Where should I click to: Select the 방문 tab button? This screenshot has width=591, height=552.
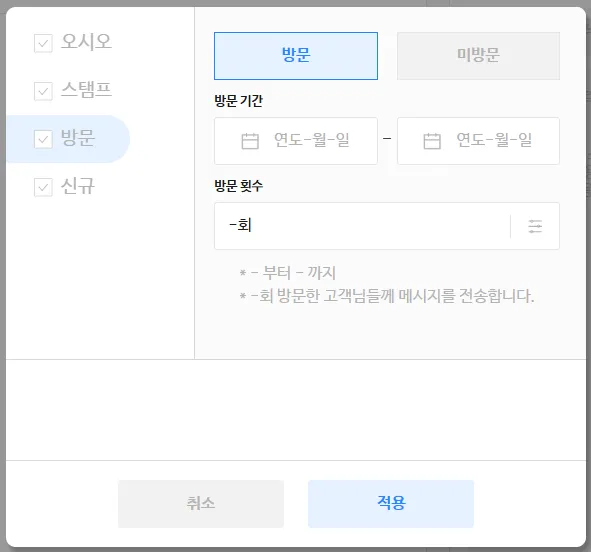[x=296, y=56]
